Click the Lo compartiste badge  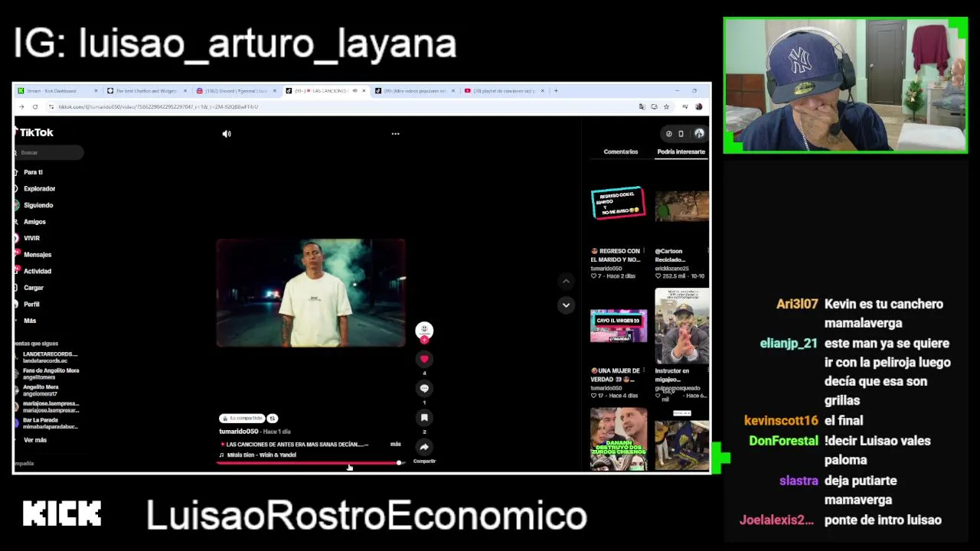point(242,419)
